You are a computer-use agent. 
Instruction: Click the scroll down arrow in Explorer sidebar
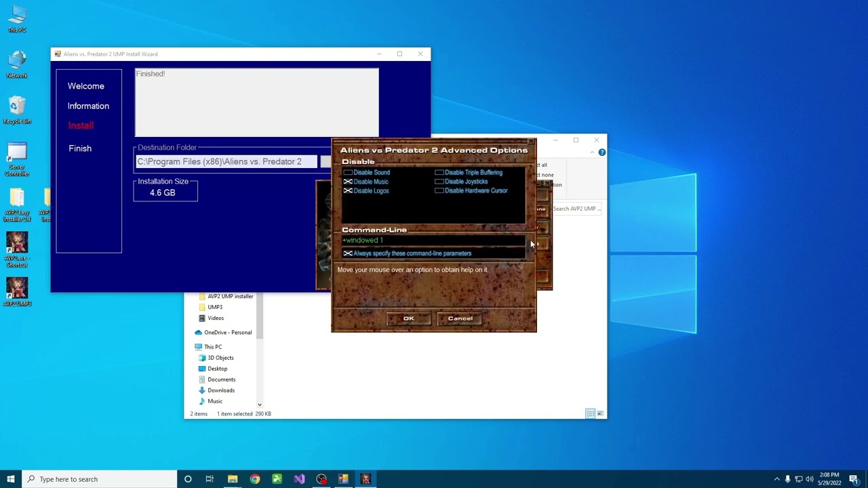(259, 405)
